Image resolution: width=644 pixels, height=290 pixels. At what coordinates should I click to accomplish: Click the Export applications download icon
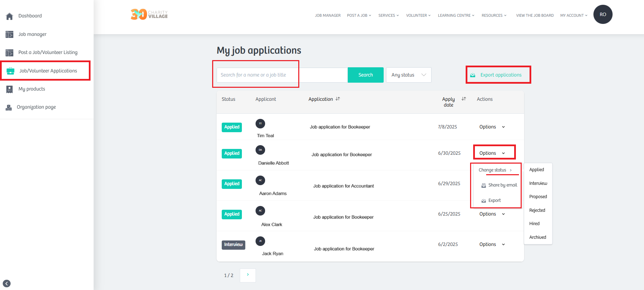click(x=473, y=75)
